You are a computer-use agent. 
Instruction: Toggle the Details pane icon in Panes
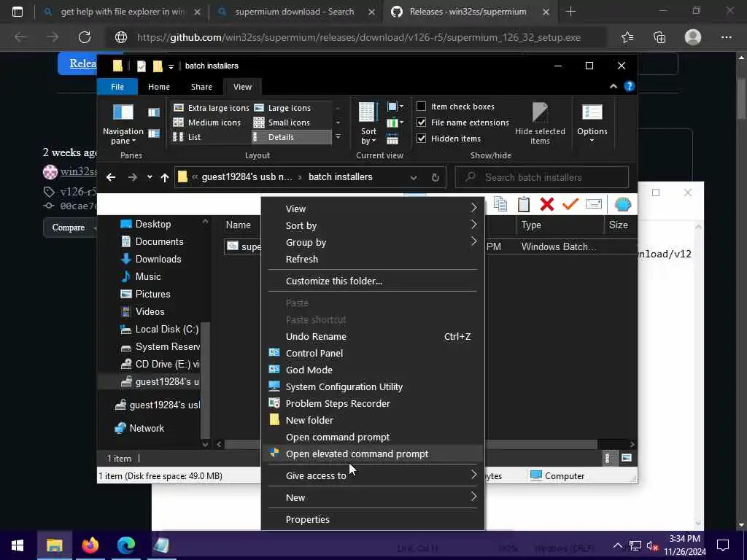(x=153, y=133)
